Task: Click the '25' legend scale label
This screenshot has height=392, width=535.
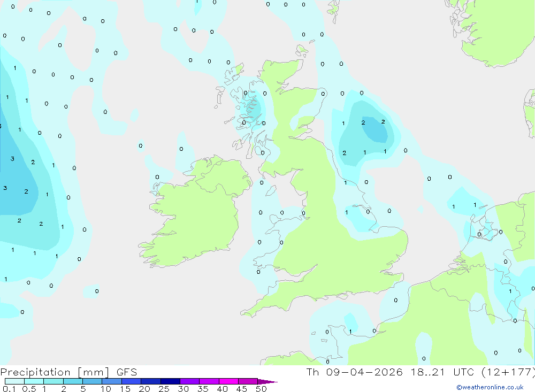Action: pyautogui.click(x=164, y=389)
